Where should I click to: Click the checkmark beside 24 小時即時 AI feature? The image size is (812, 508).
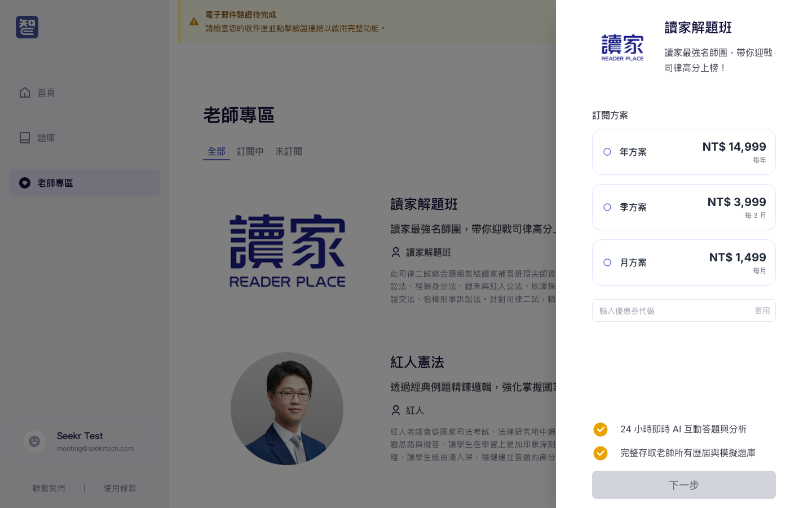(601, 430)
